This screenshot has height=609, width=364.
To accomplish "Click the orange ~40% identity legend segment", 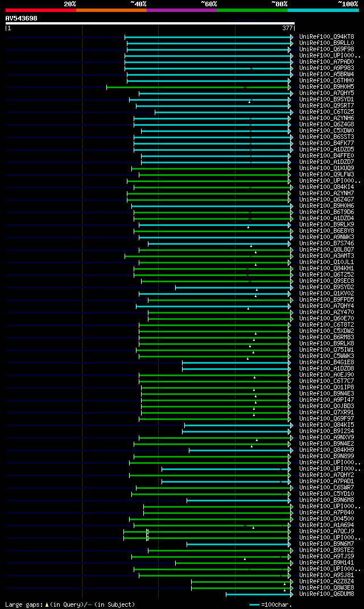I will point(111,10).
